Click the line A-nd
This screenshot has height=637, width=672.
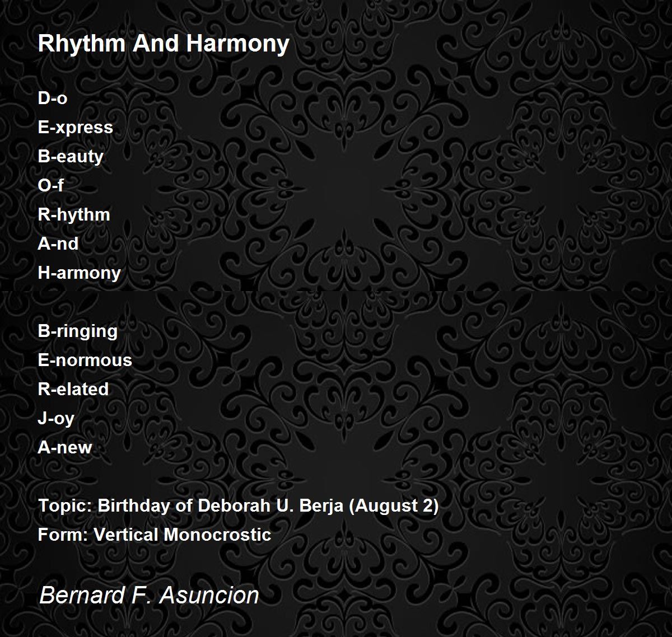(58, 243)
